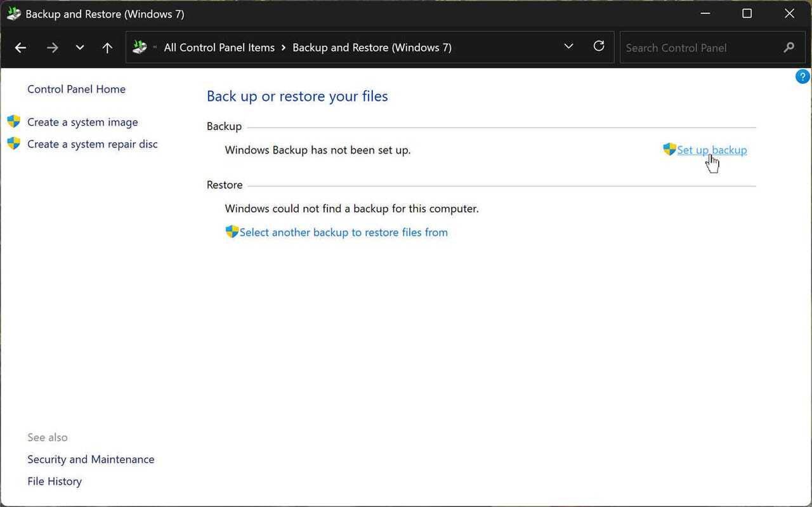Image resolution: width=812 pixels, height=507 pixels.
Task: Click the forward navigation arrow
Action: point(52,48)
